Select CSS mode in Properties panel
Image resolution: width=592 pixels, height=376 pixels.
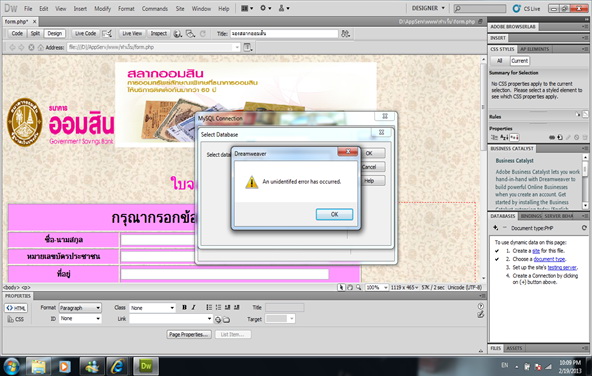click(x=16, y=319)
